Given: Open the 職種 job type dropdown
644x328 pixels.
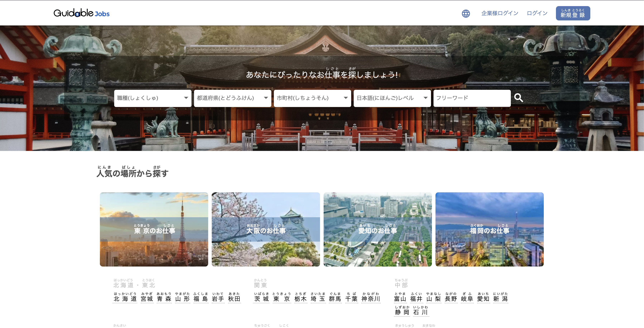Looking at the screenshot, I should 152,98.
